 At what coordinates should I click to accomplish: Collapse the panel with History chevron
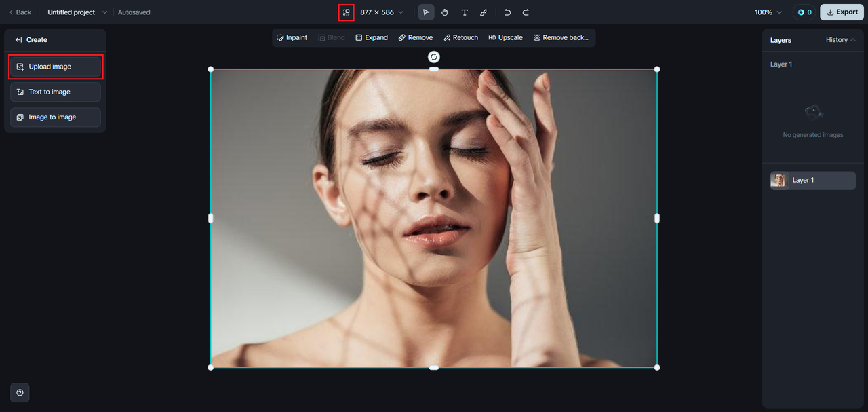coord(852,40)
